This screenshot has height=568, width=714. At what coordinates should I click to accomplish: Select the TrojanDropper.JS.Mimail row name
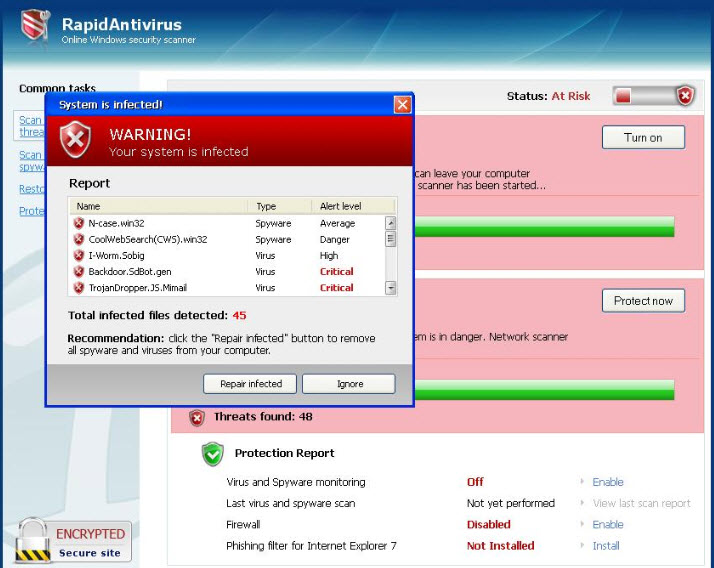pos(138,287)
